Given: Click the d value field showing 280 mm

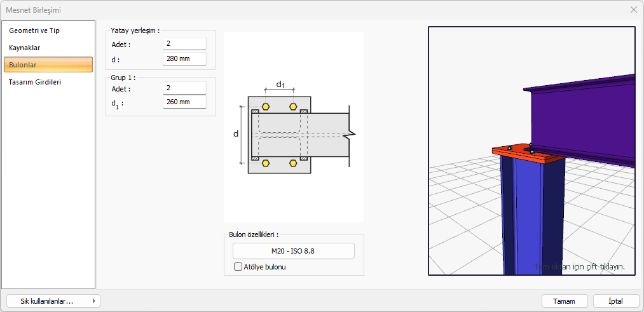Looking at the screenshot, I should coord(184,59).
